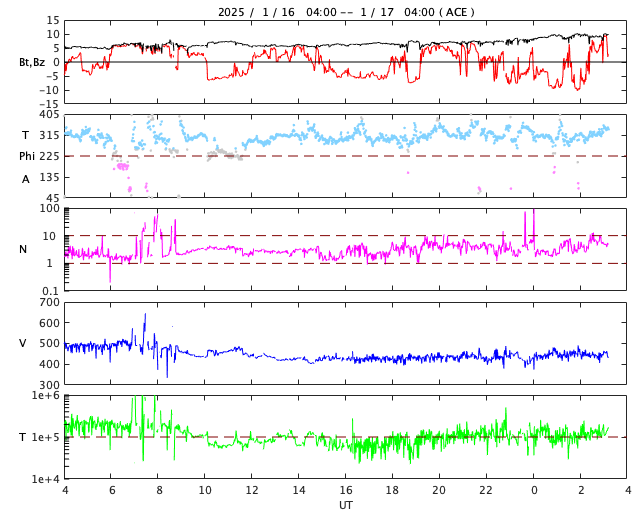Click the 'V' velocity axis label
The height and width of the screenshot is (512, 640).
click(23, 343)
